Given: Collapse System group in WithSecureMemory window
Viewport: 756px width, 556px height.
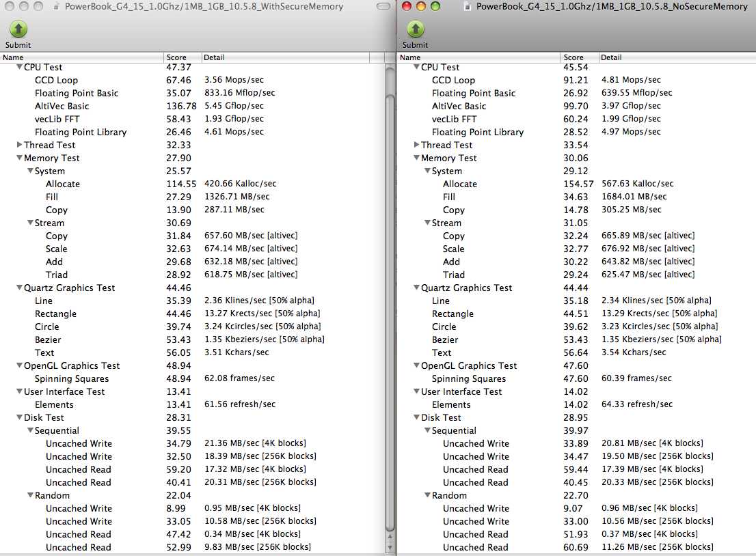Looking at the screenshot, I should click(x=30, y=171).
